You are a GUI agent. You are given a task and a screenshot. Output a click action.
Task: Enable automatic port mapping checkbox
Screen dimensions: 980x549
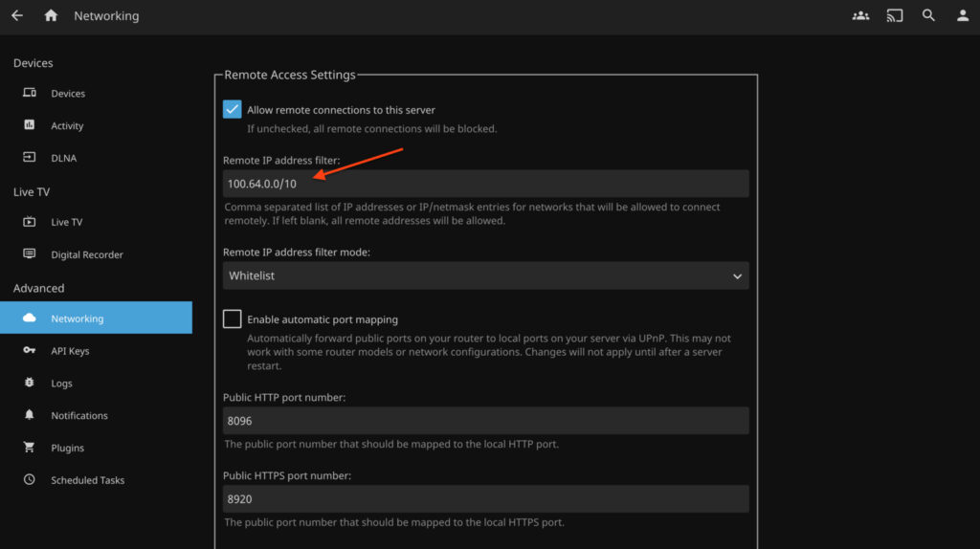point(233,319)
